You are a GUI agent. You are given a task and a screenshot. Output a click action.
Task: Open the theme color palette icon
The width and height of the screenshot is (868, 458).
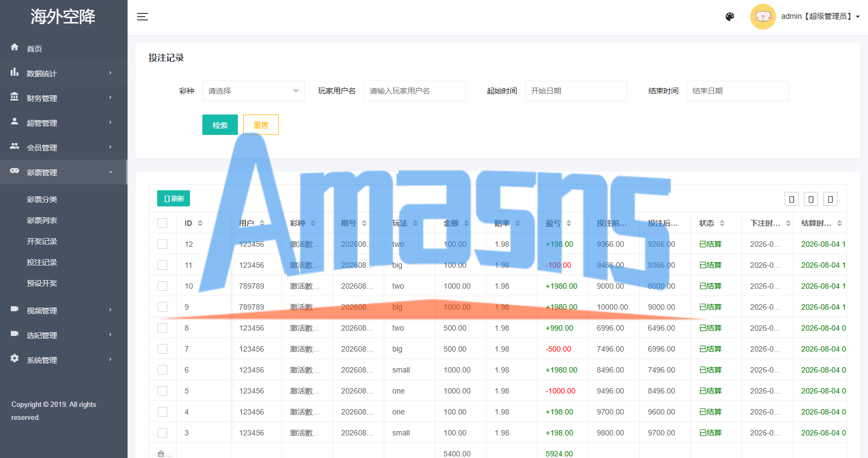[x=730, y=17]
